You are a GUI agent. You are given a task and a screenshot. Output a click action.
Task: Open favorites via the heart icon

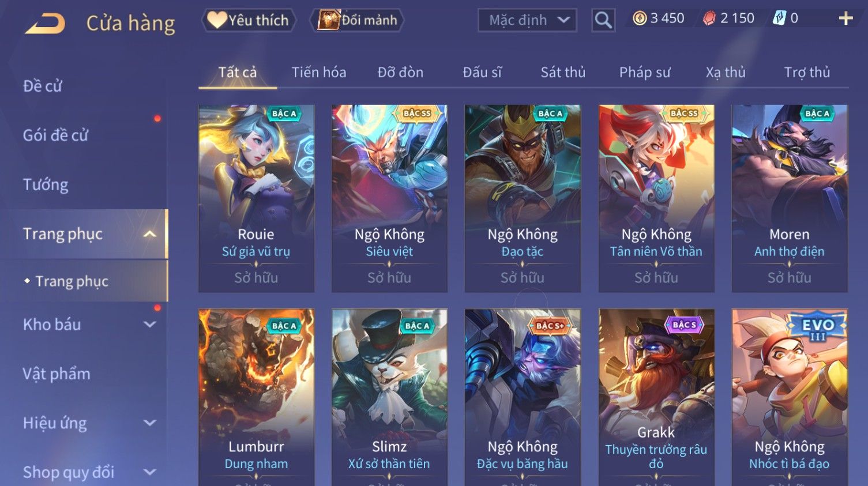[217, 20]
